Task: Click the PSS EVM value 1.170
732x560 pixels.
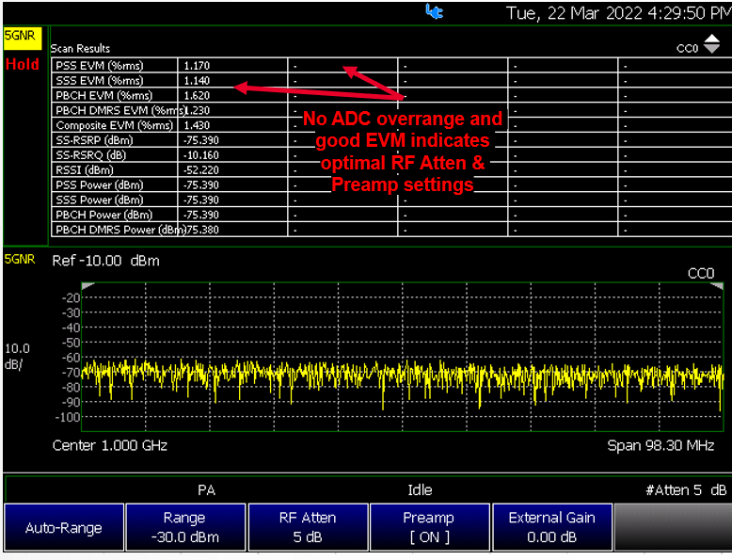Action: (x=197, y=66)
